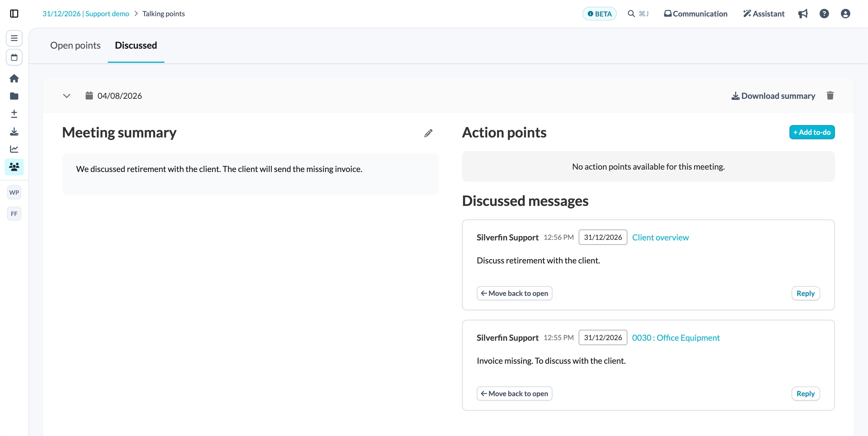Move the invoice missing message back to open
This screenshot has width=868, height=436.
(514, 394)
